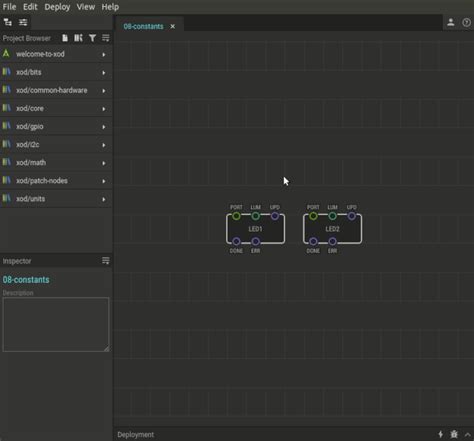Expand the xod/math library arrow

pyautogui.click(x=104, y=163)
